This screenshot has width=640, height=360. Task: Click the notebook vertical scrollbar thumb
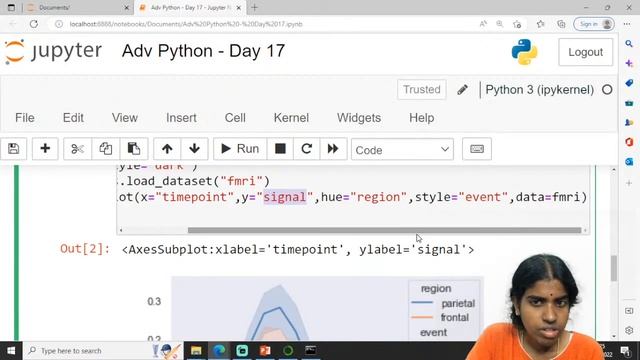[x=613, y=269]
